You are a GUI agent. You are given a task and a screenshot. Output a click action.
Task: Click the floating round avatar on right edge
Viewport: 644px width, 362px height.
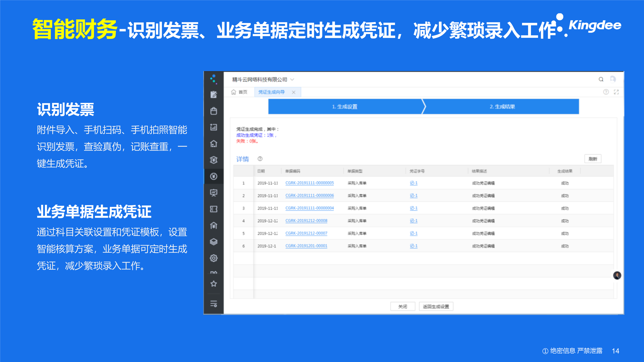pos(617,276)
